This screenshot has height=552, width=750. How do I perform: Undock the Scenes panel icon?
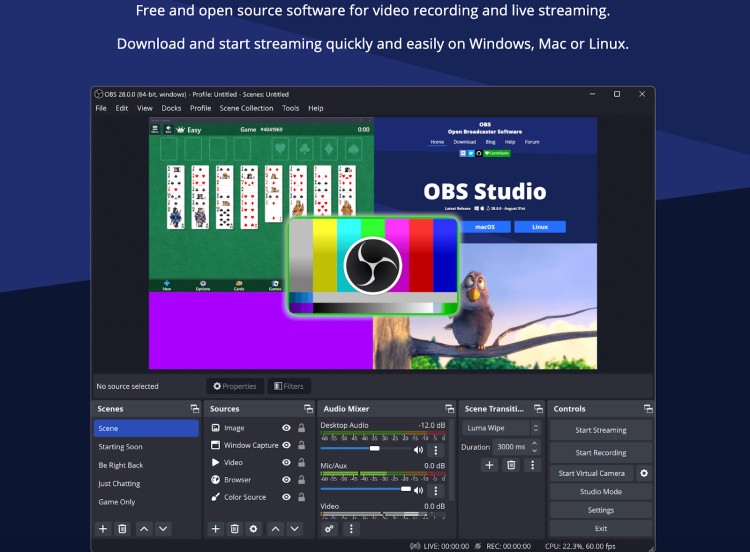coord(195,408)
